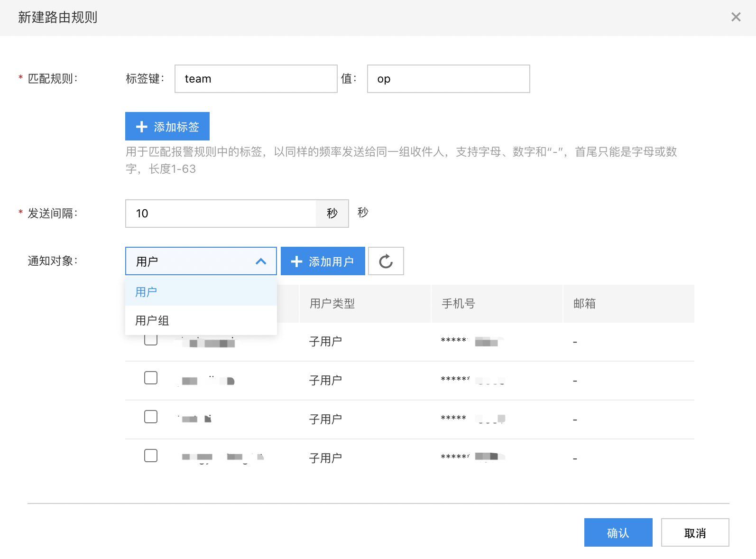Tick the checkbox in the third user row
756x559 pixels.
click(x=151, y=417)
